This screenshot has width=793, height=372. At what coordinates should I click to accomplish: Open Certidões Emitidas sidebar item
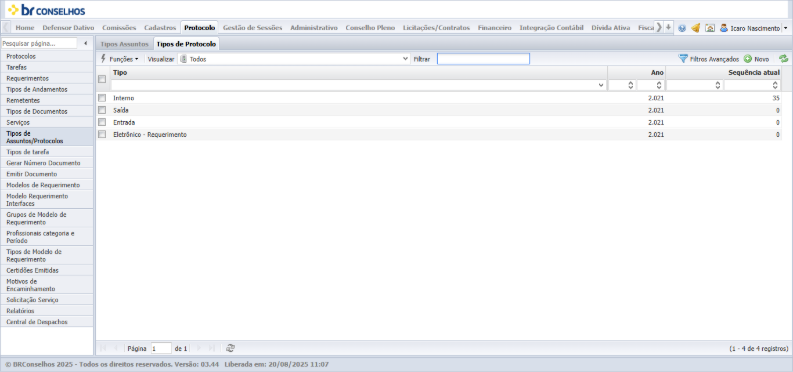pyautogui.click(x=47, y=270)
